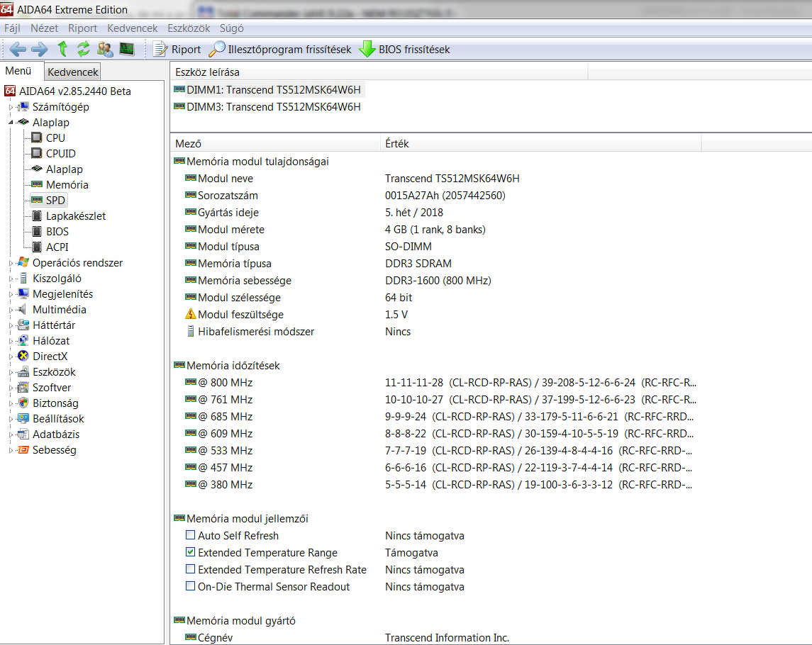This screenshot has width=812, height=645.
Task: Select DIMM1: Transcend TS512MSK64W6H device
Action: tap(269, 90)
